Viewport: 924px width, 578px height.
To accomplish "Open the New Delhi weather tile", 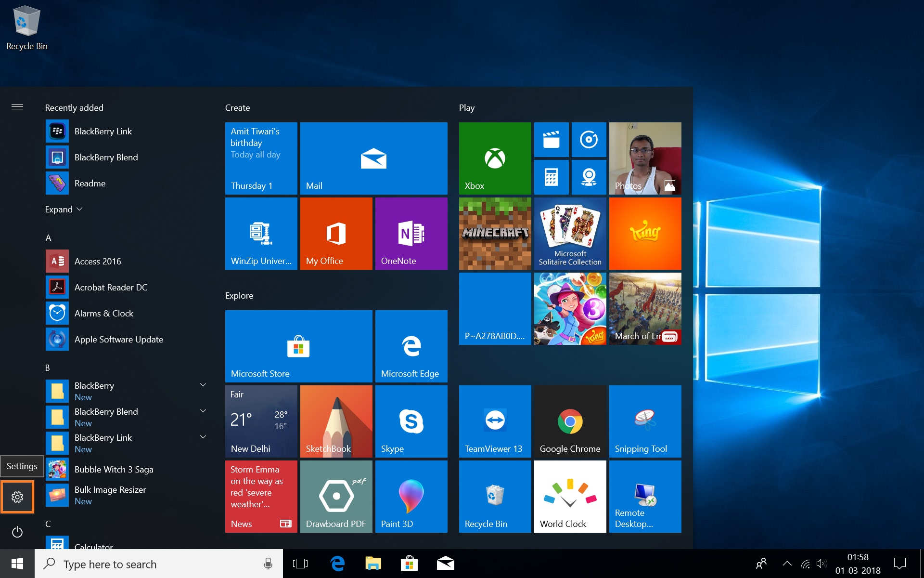I will coord(261,421).
